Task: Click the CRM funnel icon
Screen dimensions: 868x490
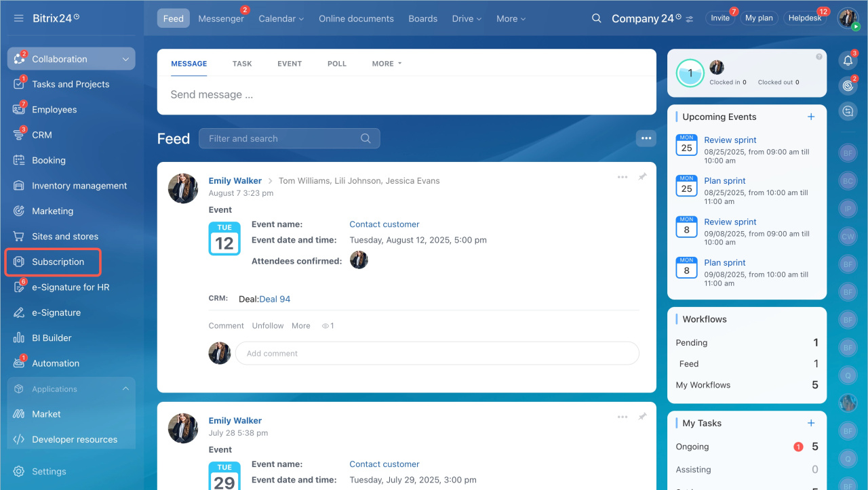Action: pos(19,135)
